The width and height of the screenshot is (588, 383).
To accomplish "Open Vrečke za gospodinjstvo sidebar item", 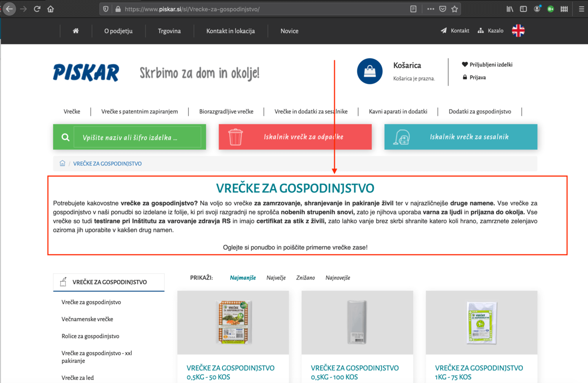I will point(91,302).
